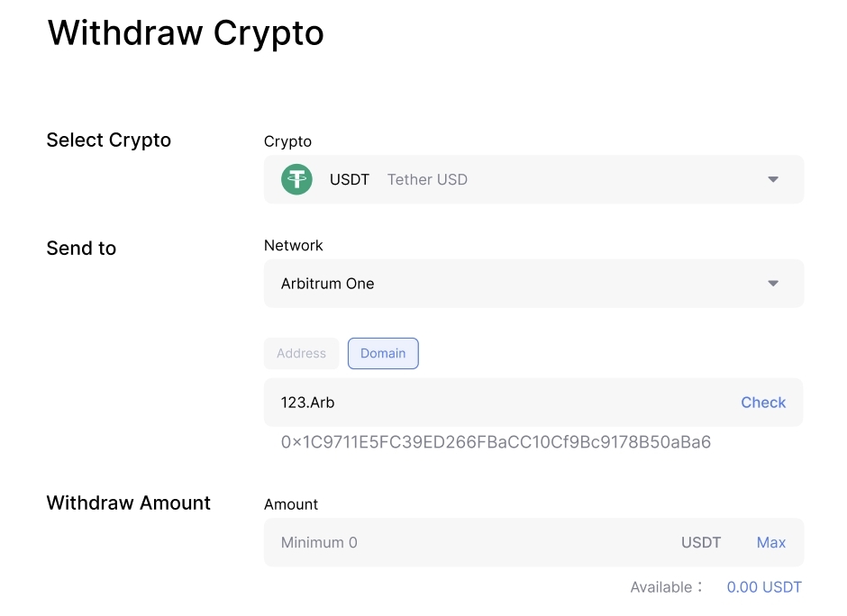Expand the Network dropdown arrow
Screen dimensions: 847x616
click(772, 284)
